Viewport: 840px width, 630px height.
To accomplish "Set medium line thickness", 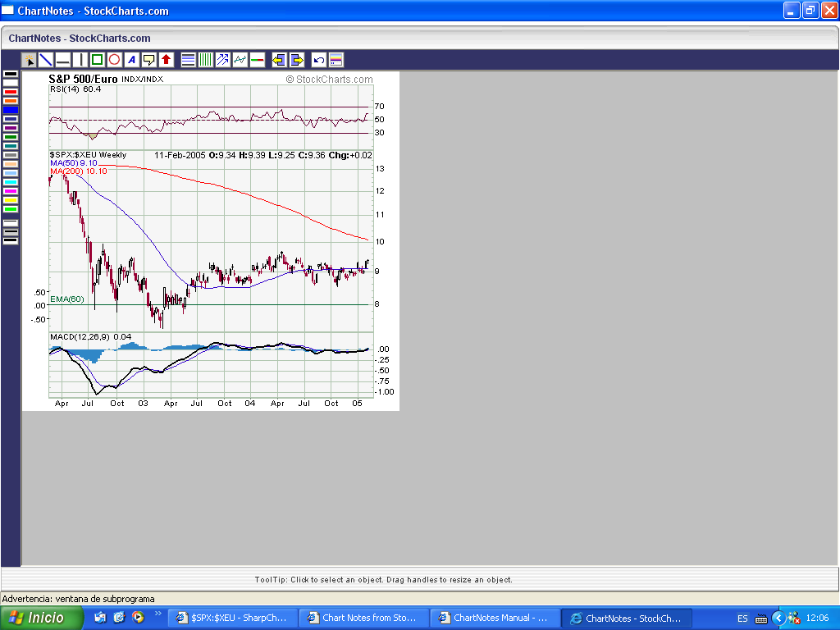I will click(11, 232).
